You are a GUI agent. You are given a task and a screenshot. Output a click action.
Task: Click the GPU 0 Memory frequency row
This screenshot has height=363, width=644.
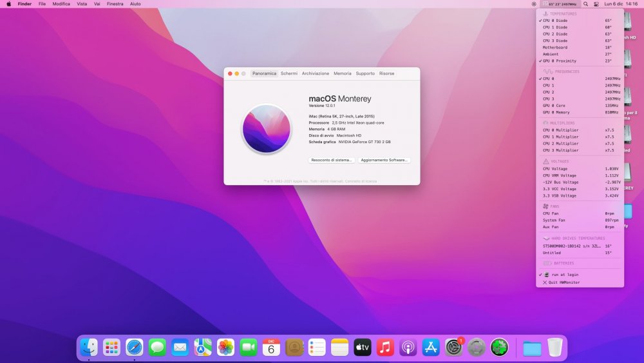pyautogui.click(x=580, y=112)
